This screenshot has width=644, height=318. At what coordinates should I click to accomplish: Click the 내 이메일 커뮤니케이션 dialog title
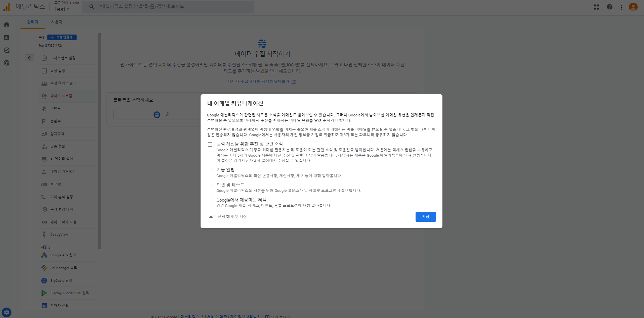click(x=235, y=103)
